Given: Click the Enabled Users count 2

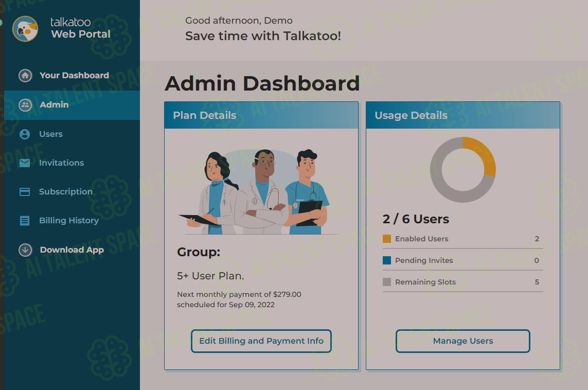Looking at the screenshot, I should (x=537, y=239).
